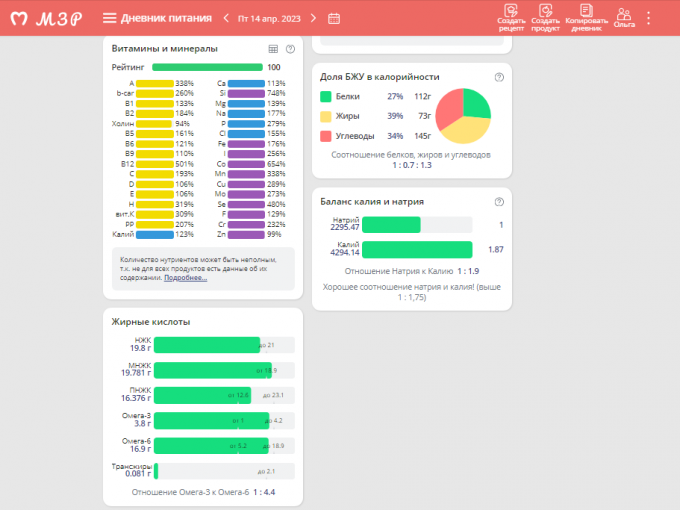Go to previous day with left arrow
This screenshot has width=680, height=510.
(x=226, y=18)
